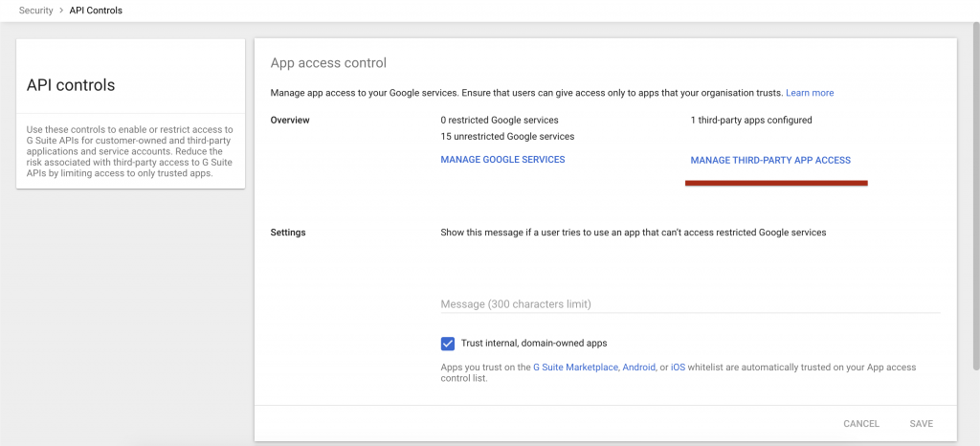Open MANAGE THIRD-PARTY APP ACCESS
Viewport: 980px width, 446px height.
[769, 160]
